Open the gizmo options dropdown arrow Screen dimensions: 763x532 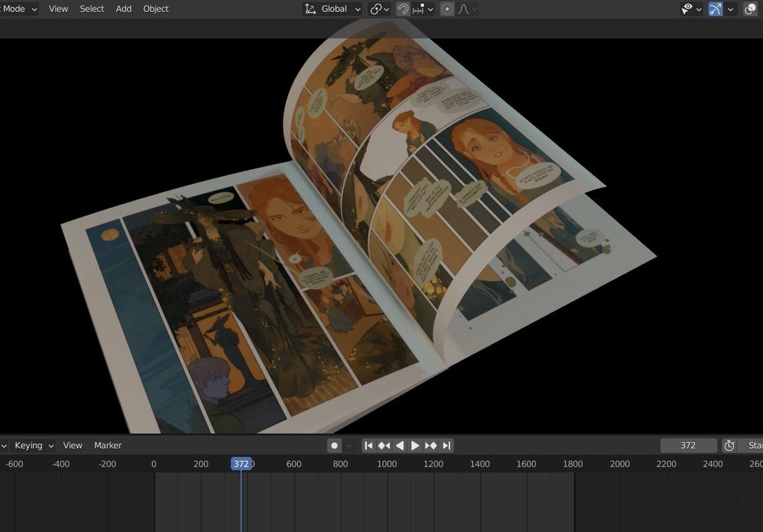click(x=730, y=9)
